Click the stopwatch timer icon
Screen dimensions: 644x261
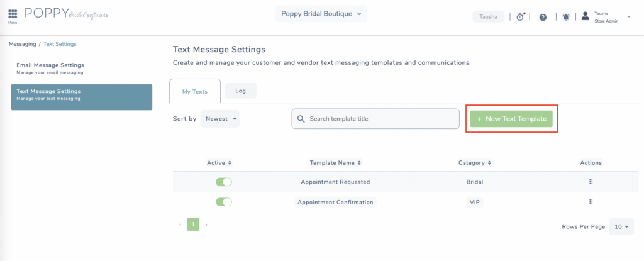(520, 17)
